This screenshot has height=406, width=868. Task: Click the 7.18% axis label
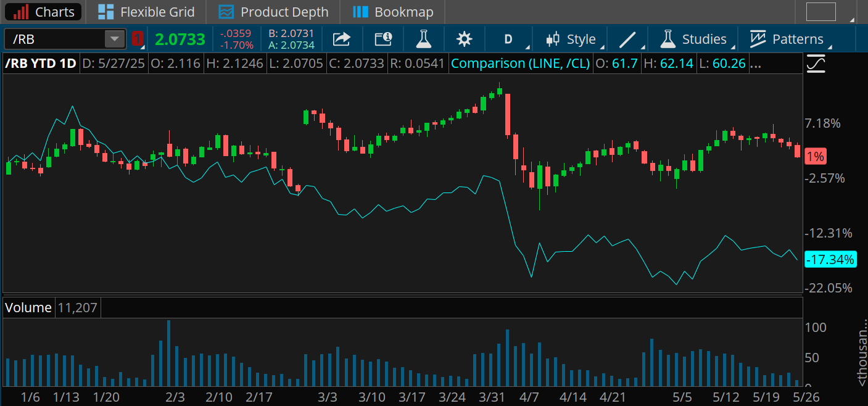822,123
